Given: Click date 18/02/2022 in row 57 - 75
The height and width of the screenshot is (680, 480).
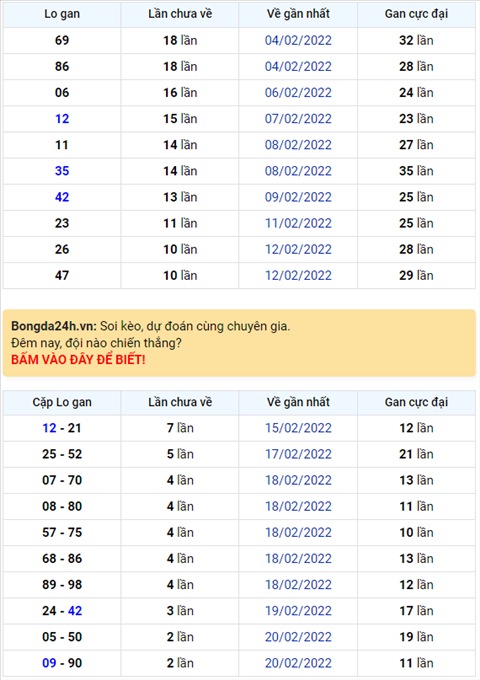Looking at the screenshot, I should point(298,532).
